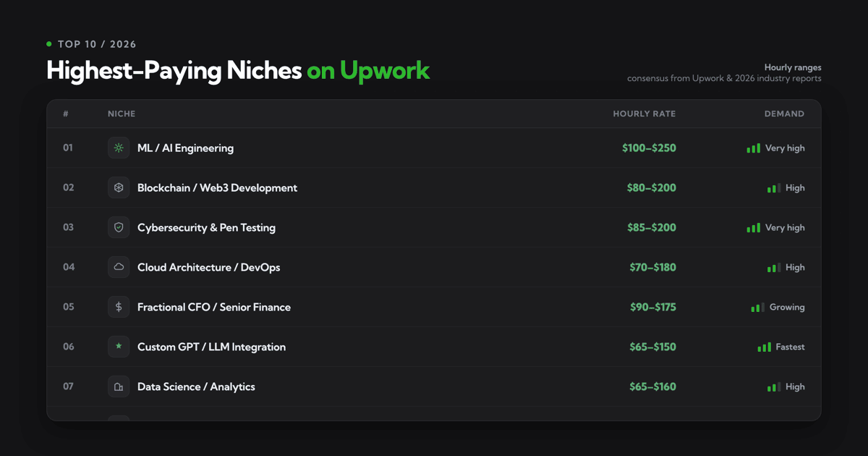Click the Growing demand label
This screenshot has width=868, height=456.
click(x=787, y=308)
